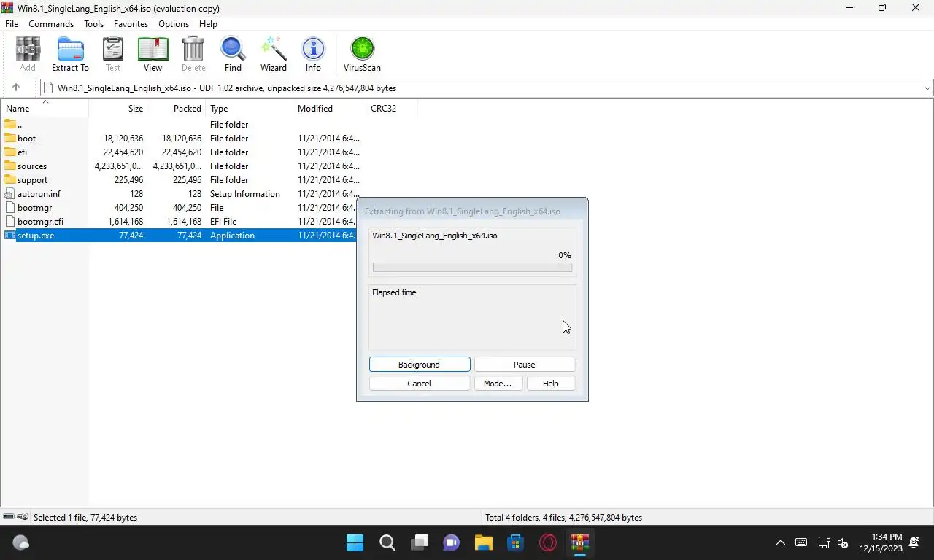Open taskbar Search

(387, 542)
